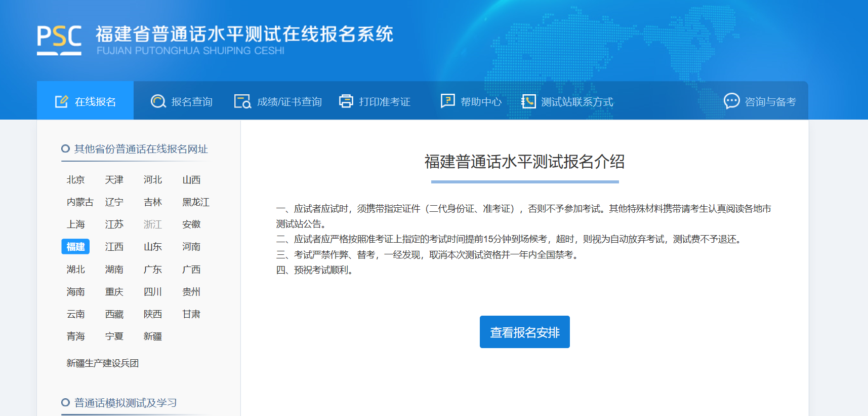Open the 北京 province registration link

(x=75, y=180)
